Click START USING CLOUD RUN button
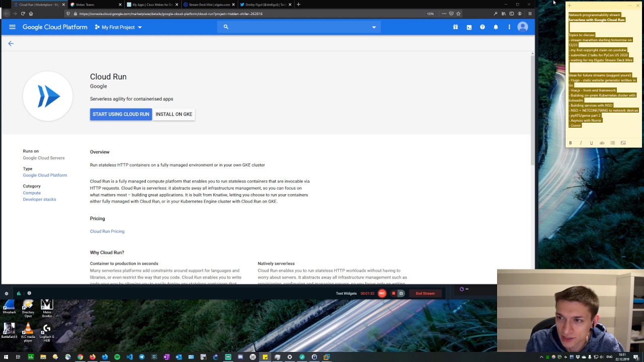Screen dimensions: 644x362 coord(121,114)
